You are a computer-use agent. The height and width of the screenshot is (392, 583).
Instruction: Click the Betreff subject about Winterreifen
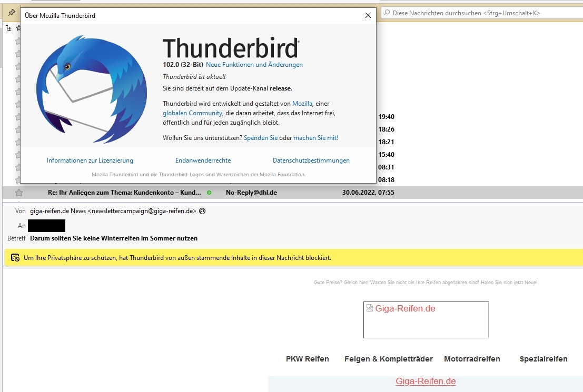pyautogui.click(x=114, y=238)
